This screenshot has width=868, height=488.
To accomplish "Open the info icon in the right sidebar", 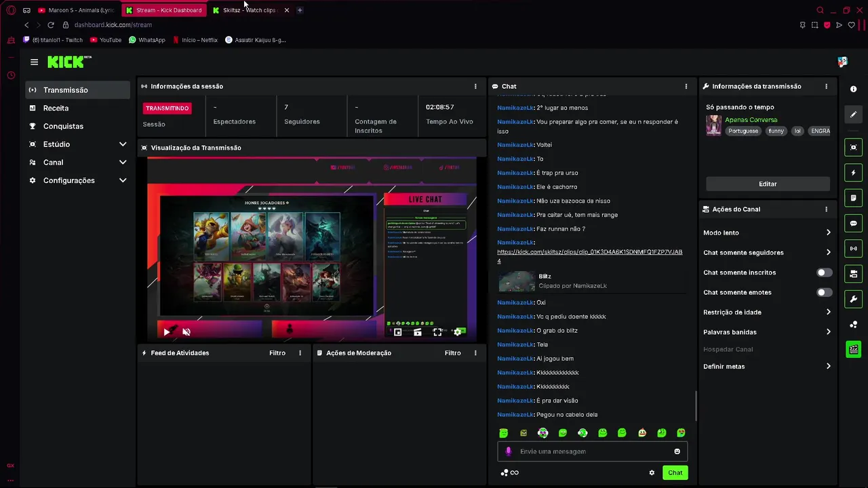I will pos(853,89).
